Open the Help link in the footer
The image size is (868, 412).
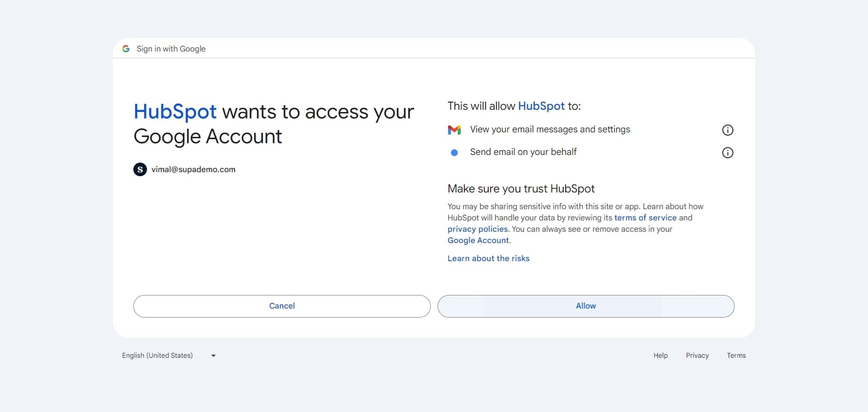660,356
